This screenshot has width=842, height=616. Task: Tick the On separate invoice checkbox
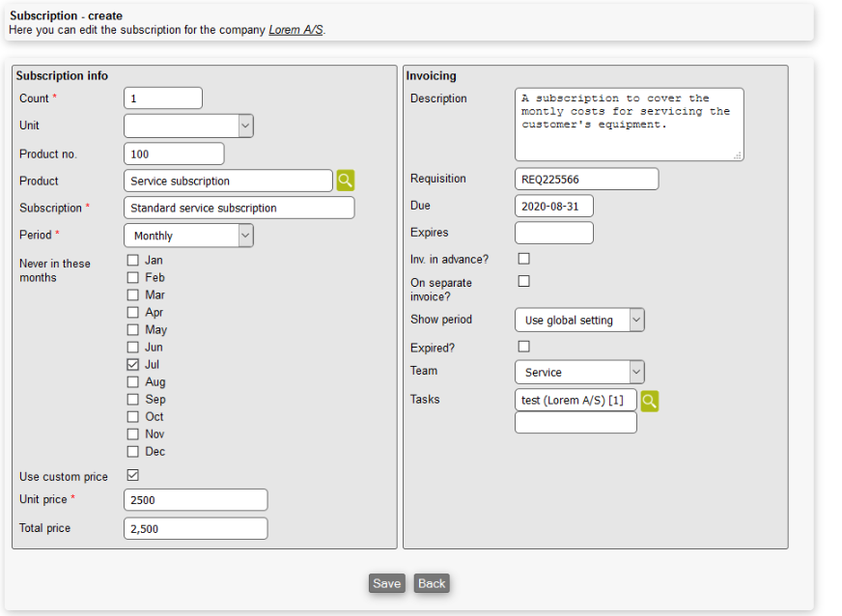524,281
